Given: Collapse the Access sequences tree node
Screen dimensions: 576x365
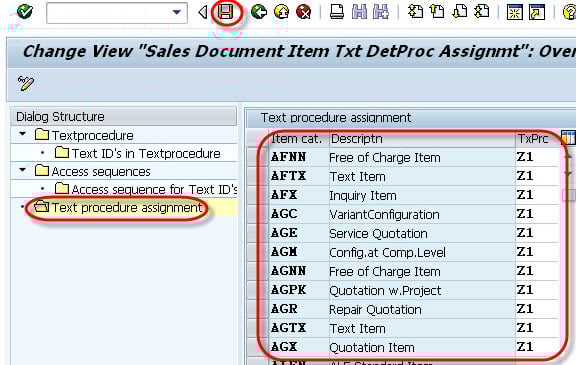Looking at the screenshot, I should pyautogui.click(x=22, y=170).
